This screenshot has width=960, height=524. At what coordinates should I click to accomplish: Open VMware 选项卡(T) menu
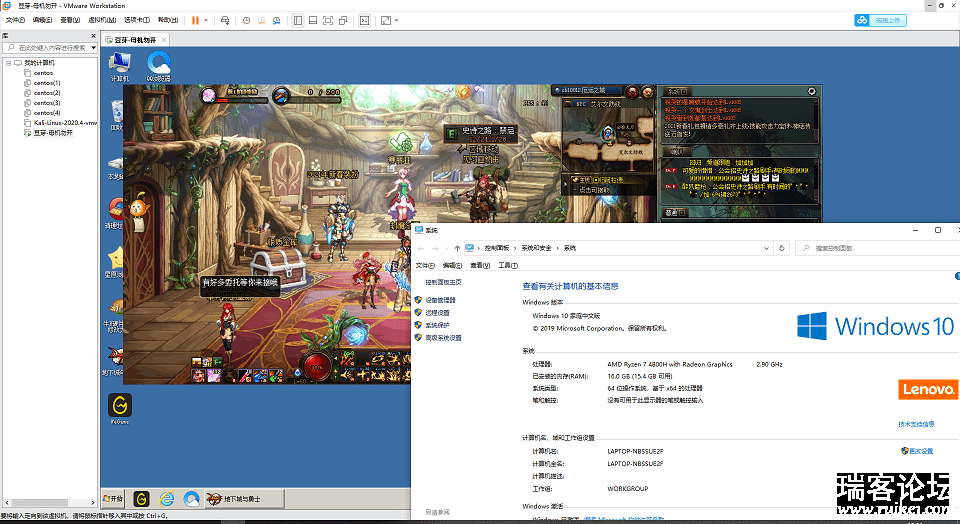137,20
